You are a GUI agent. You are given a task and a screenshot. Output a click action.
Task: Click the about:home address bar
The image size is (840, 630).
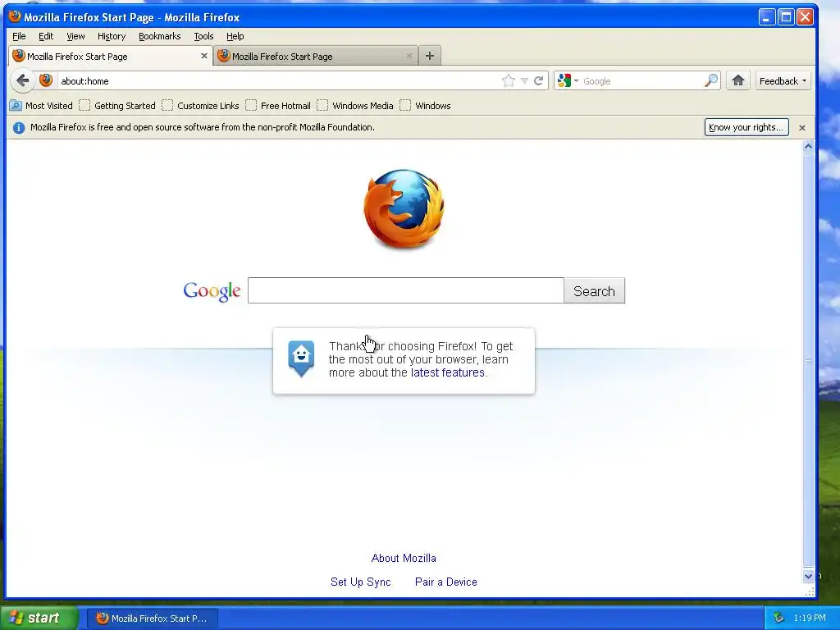coord(279,81)
